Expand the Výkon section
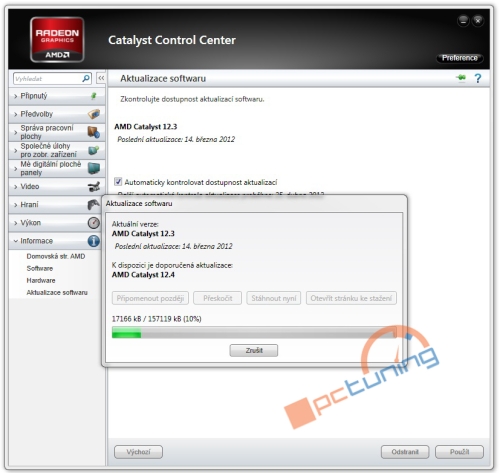Image resolution: width=500 pixels, height=473 pixels. pyautogui.click(x=55, y=223)
